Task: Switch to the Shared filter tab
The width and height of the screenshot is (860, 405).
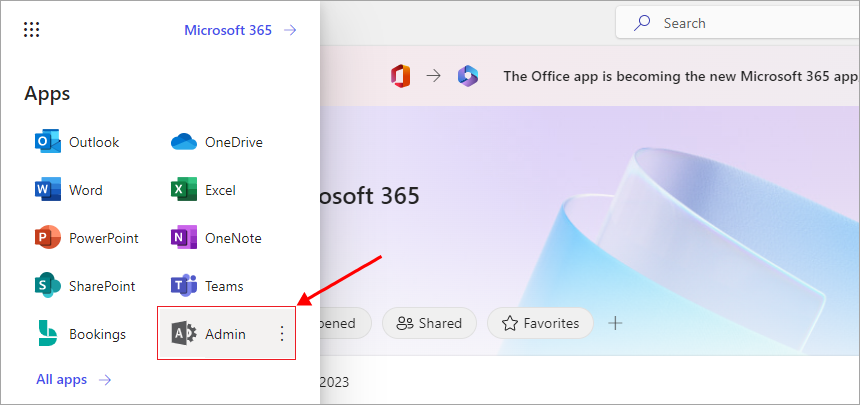Action: pyautogui.click(x=429, y=323)
